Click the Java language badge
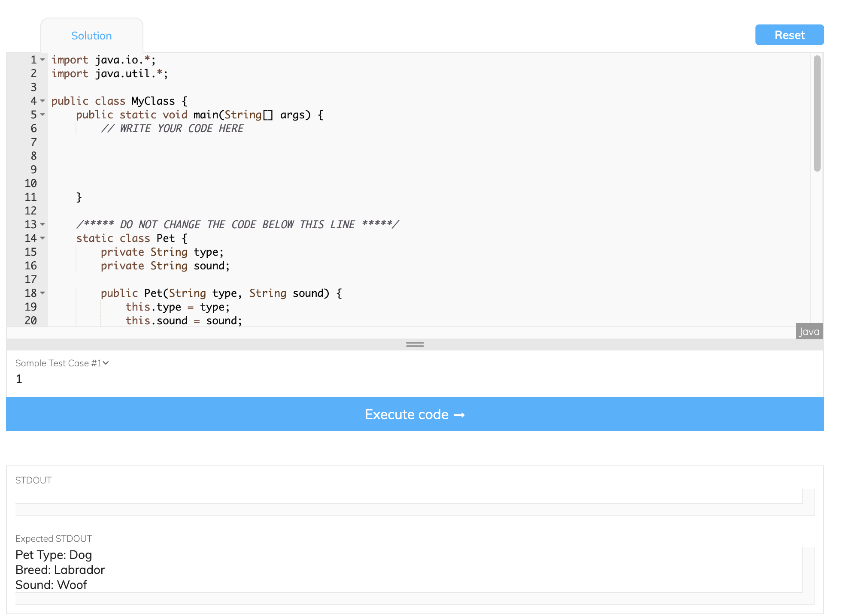Screen dimensions: 861x616 809,331
